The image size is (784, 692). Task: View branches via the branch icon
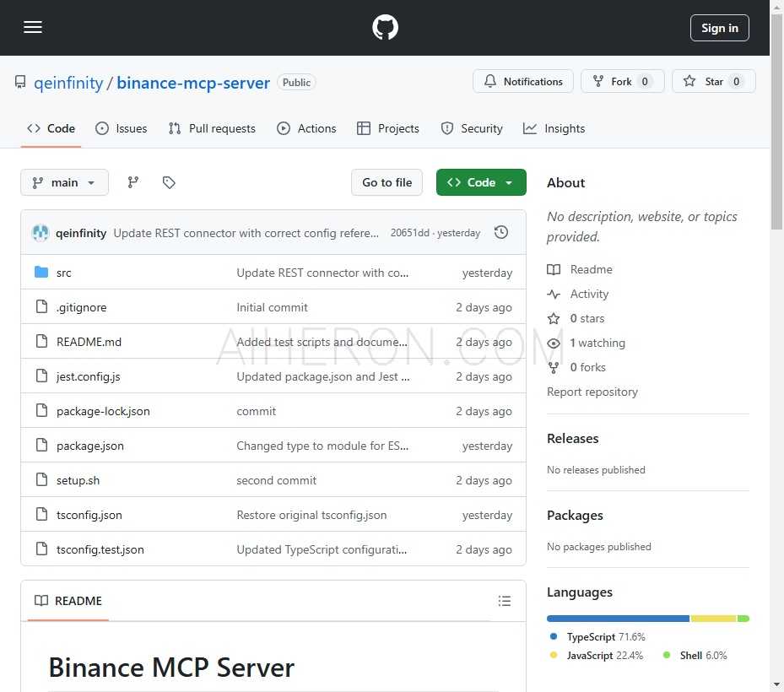point(133,182)
